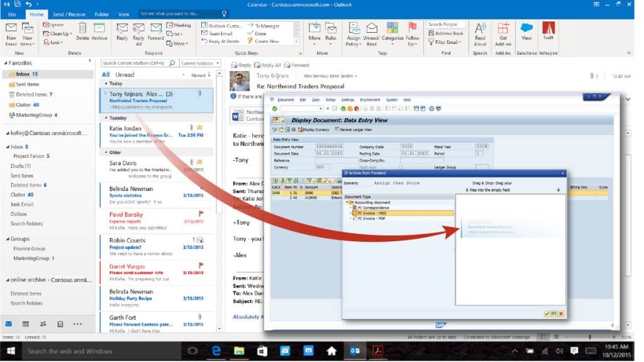Screen dimensions: 644x362
Task: Switch to the Send / Receive ribbon tab
Action: [x=69, y=14]
